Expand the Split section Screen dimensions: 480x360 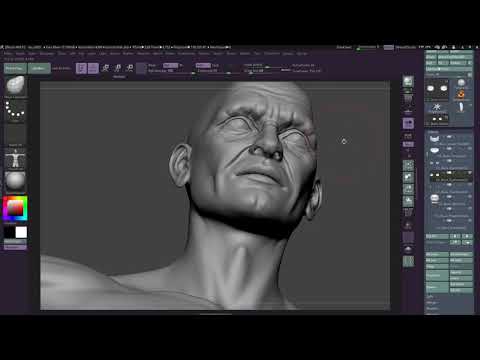430,296
